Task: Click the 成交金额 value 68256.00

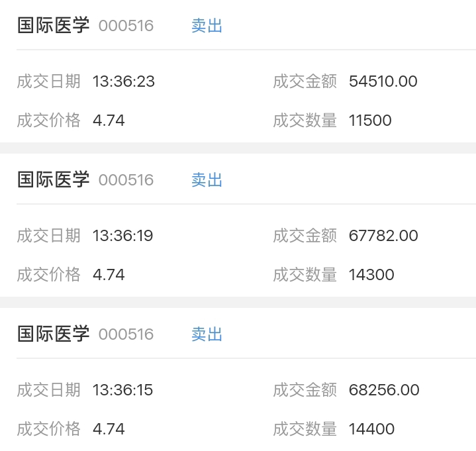Action: coord(384,390)
